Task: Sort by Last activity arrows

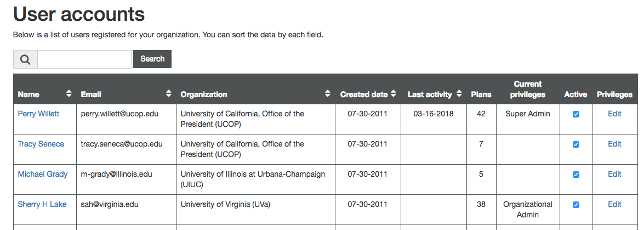Action: click(x=458, y=94)
